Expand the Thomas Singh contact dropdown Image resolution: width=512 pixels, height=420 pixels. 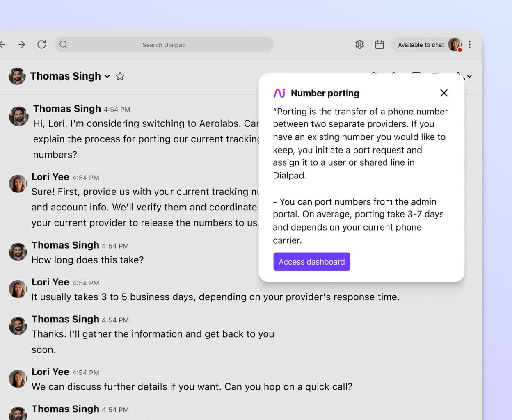[x=107, y=76]
